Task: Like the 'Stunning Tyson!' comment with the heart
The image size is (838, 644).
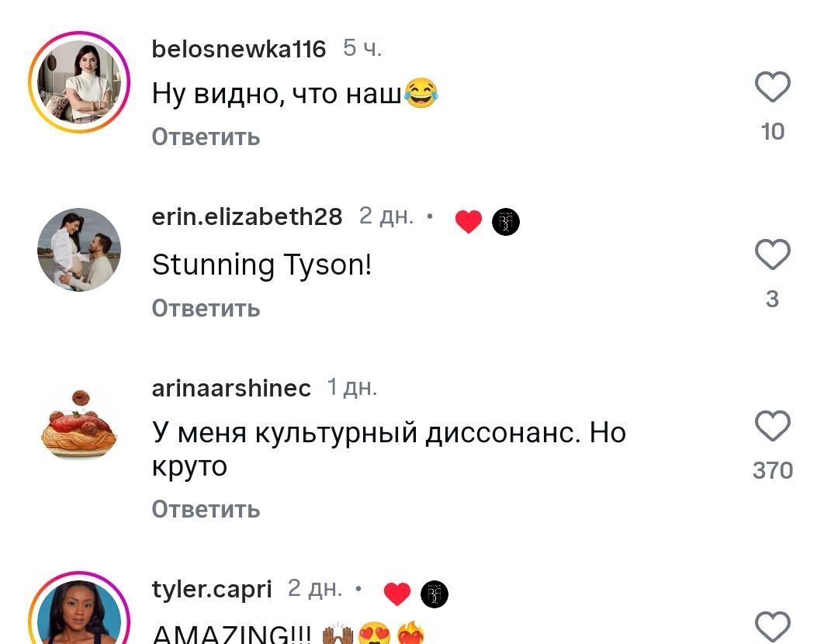Action: [772, 254]
